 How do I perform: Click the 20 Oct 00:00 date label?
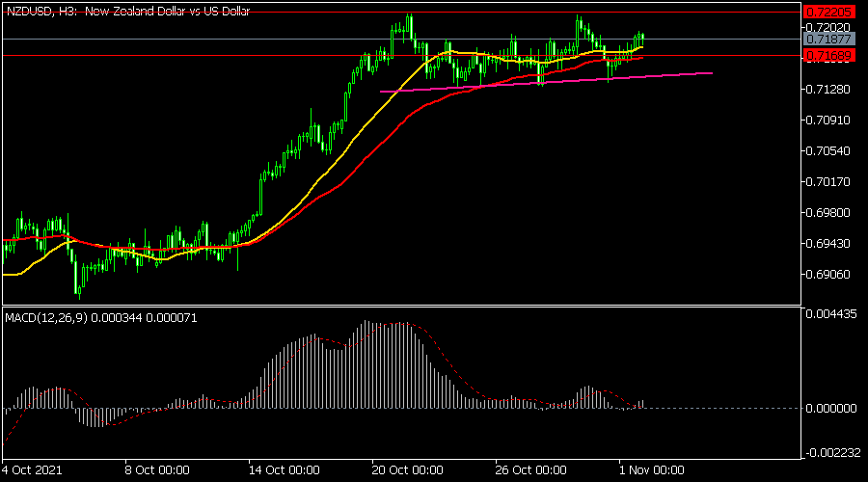coord(407,470)
